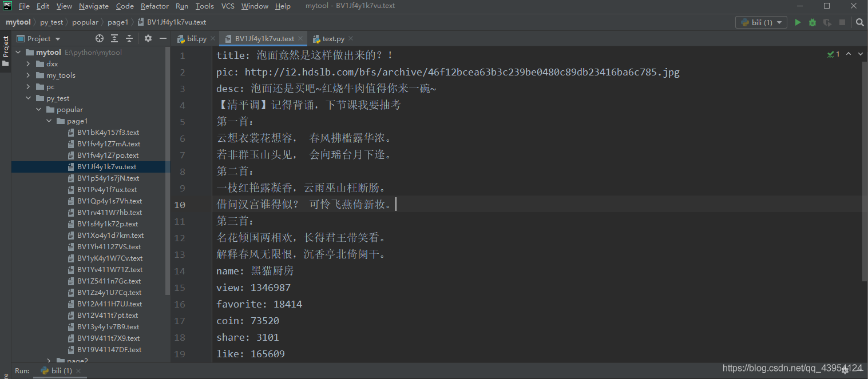Open the VCS menu
Viewport: 868px width, 379px height.
click(228, 6)
